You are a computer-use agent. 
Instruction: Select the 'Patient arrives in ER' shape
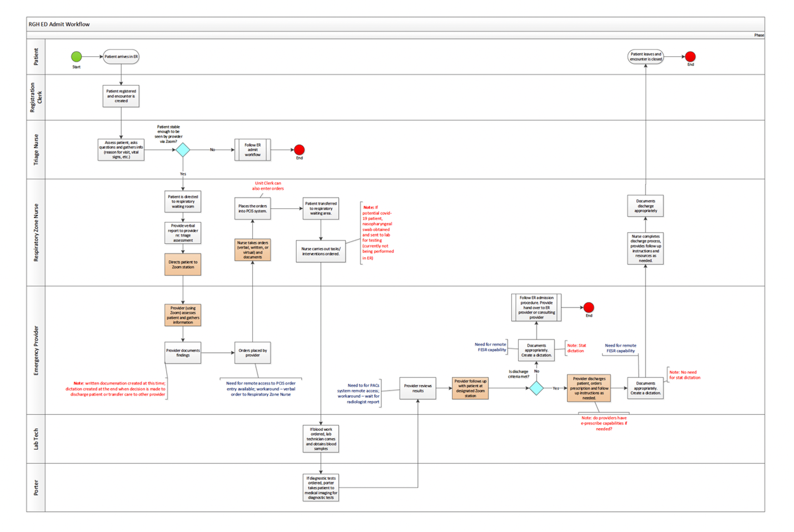pyautogui.click(x=121, y=57)
